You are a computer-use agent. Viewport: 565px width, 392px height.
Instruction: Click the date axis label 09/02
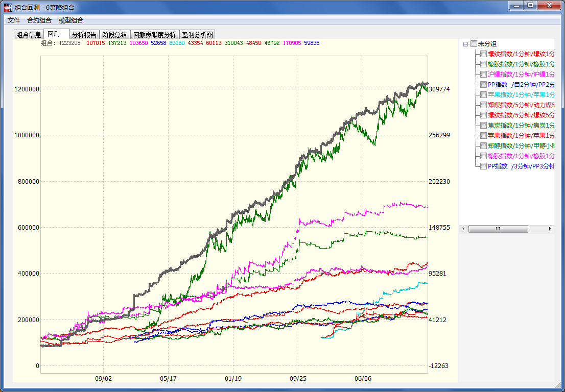[103, 379]
